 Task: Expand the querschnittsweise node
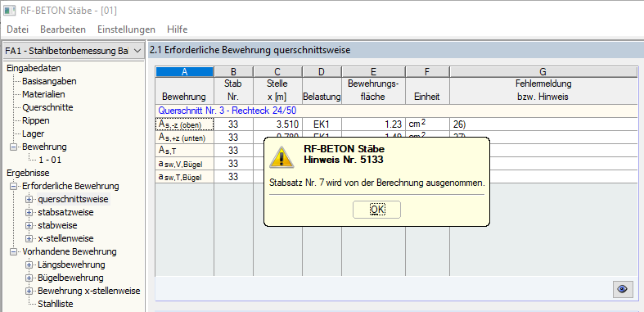(29, 199)
